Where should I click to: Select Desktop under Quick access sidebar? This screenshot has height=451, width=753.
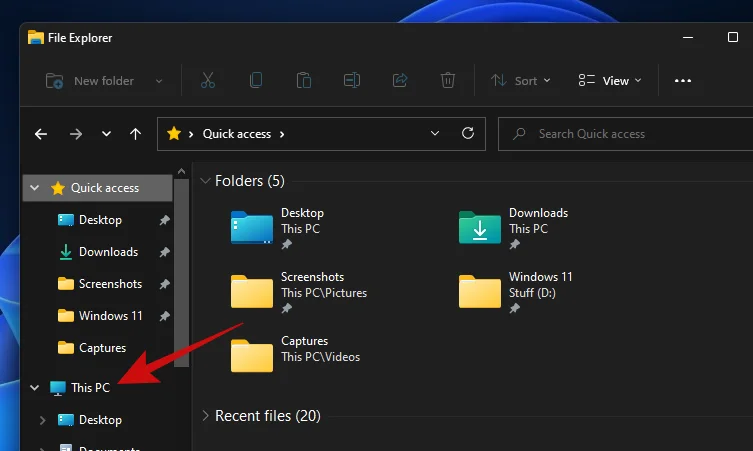(x=100, y=220)
